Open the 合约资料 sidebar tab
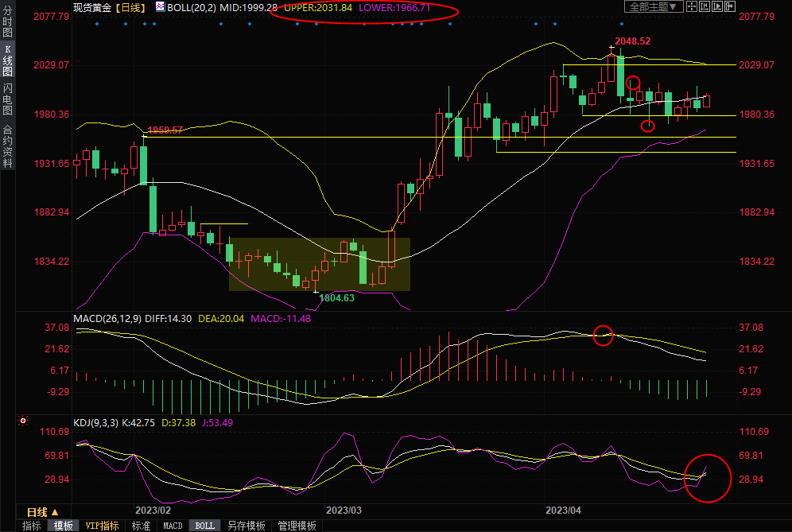 [8, 145]
